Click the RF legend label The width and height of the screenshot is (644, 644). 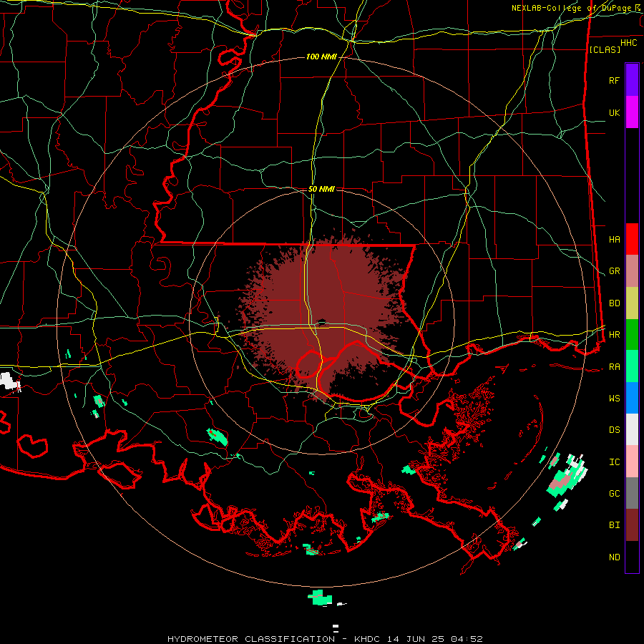pyautogui.click(x=614, y=80)
